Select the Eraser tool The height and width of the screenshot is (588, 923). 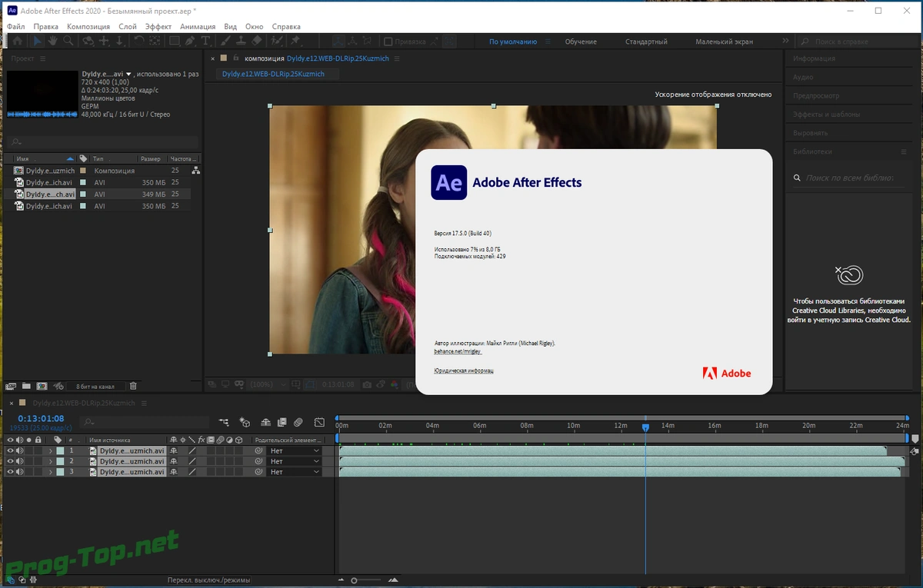pos(256,41)
